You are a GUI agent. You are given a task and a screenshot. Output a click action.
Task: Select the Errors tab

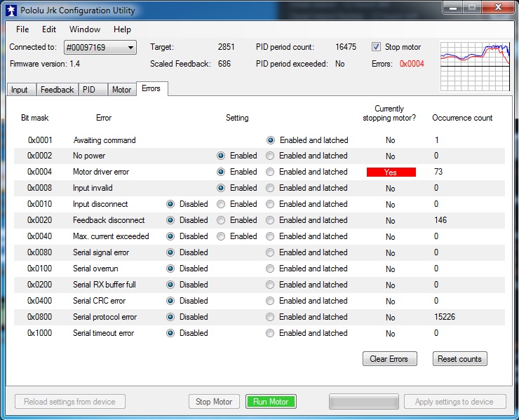click(151, 88)
